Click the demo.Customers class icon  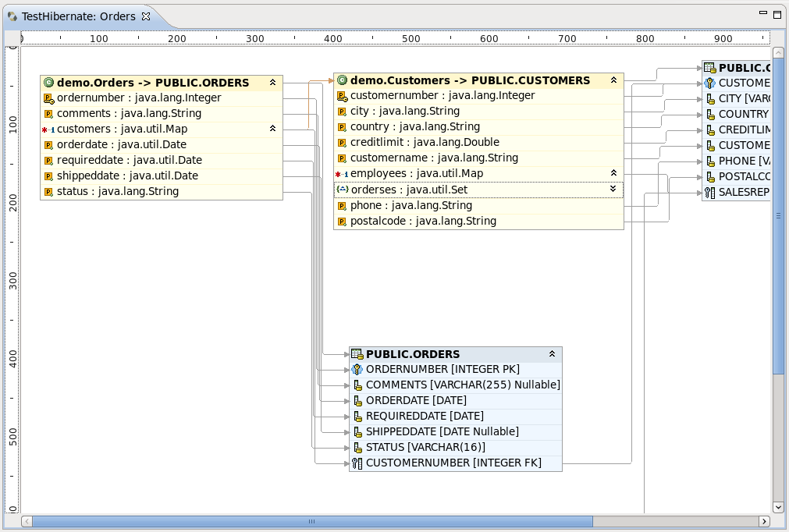[x=342, y=80]
